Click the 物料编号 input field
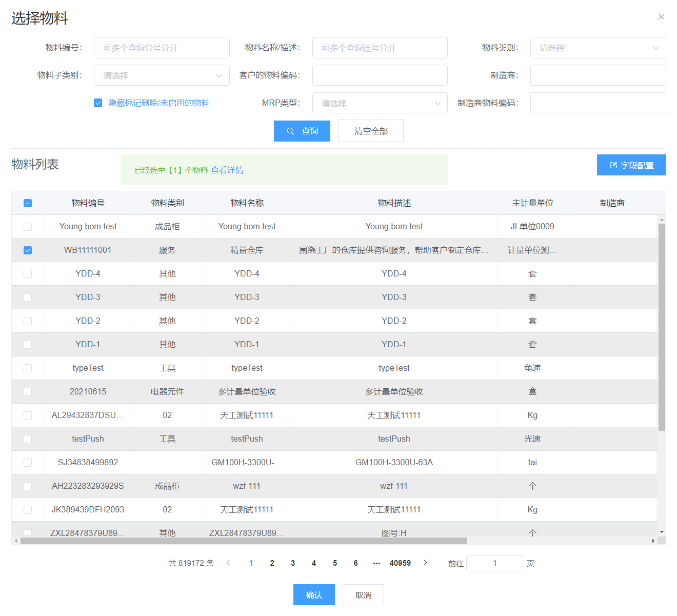The width and height of the screenshot is (677, 616). [x=162, y=48]
